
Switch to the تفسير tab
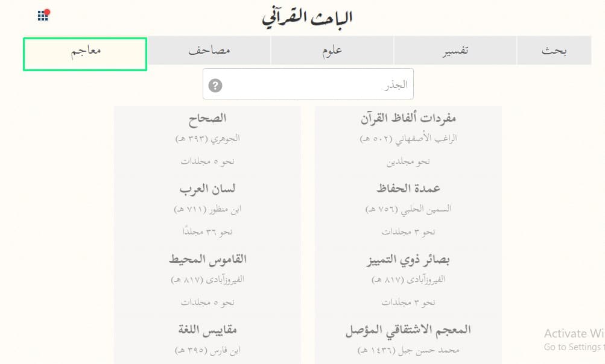[455, 51]
